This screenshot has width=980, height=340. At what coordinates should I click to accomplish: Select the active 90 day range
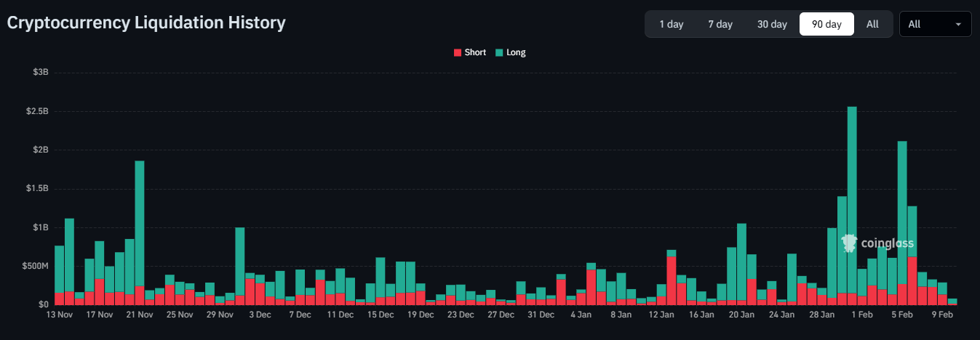(826, 24)
